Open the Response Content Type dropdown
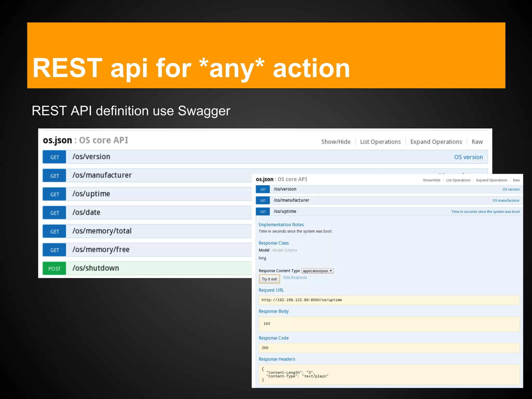This screenshot has height=399, width=532. tap(317, 271)
